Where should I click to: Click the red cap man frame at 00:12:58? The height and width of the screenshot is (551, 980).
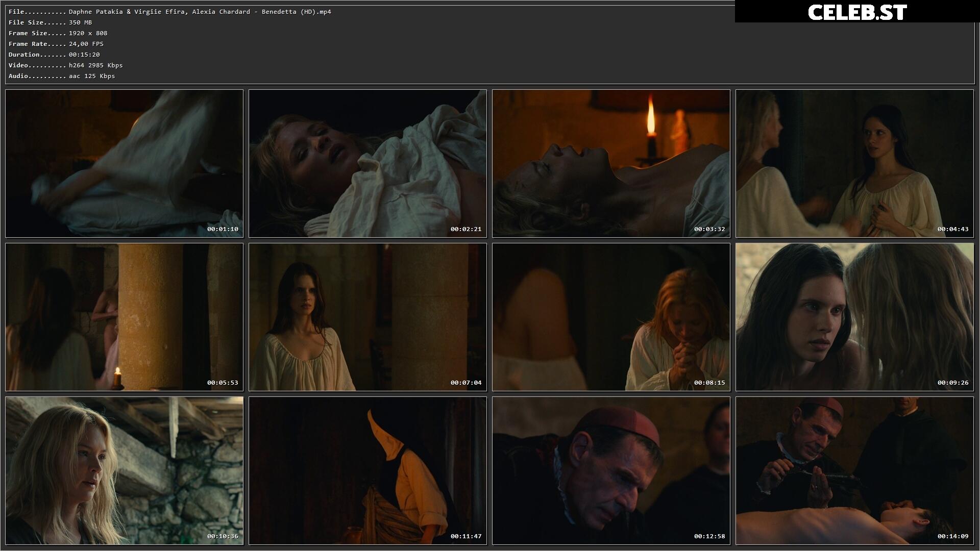611,471
